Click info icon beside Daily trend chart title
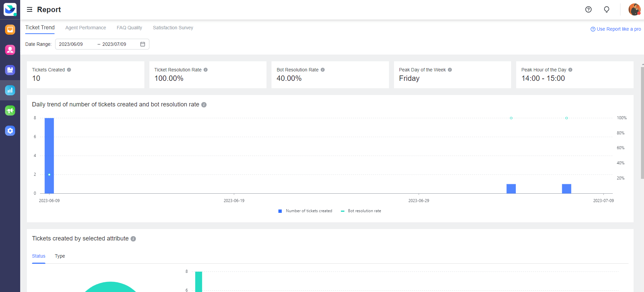Viewport: 644px width, 292px height. click(x=204, y=105)
